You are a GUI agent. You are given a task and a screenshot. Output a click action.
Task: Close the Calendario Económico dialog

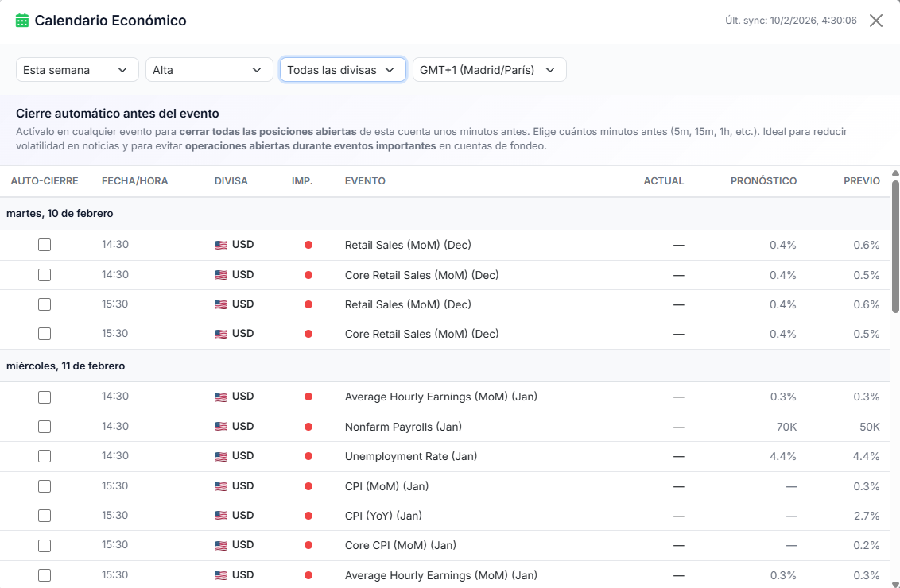tap(875, 21)
